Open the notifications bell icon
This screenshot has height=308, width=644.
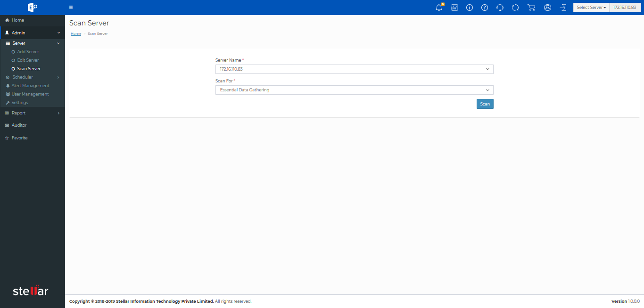[439, 8]
